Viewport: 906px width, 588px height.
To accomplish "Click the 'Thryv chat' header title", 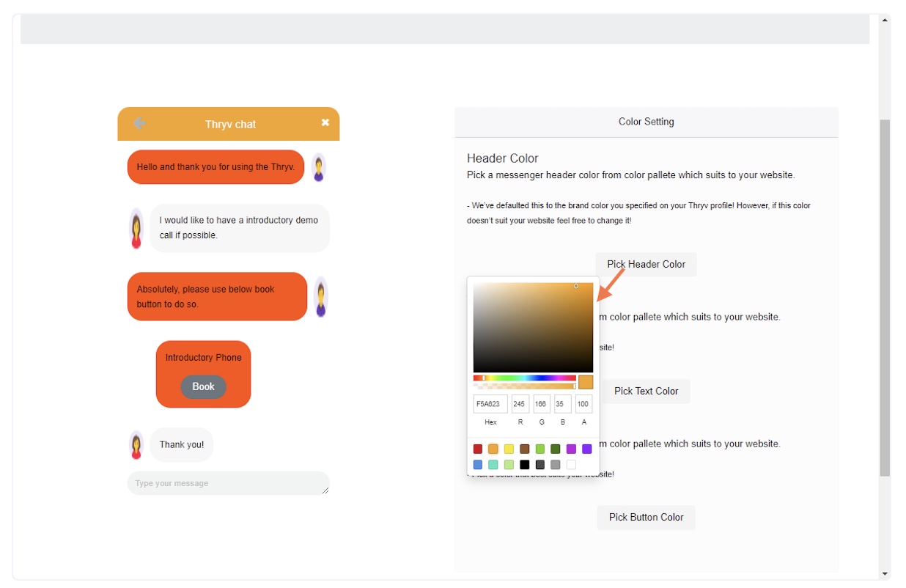I will point(230,125).
